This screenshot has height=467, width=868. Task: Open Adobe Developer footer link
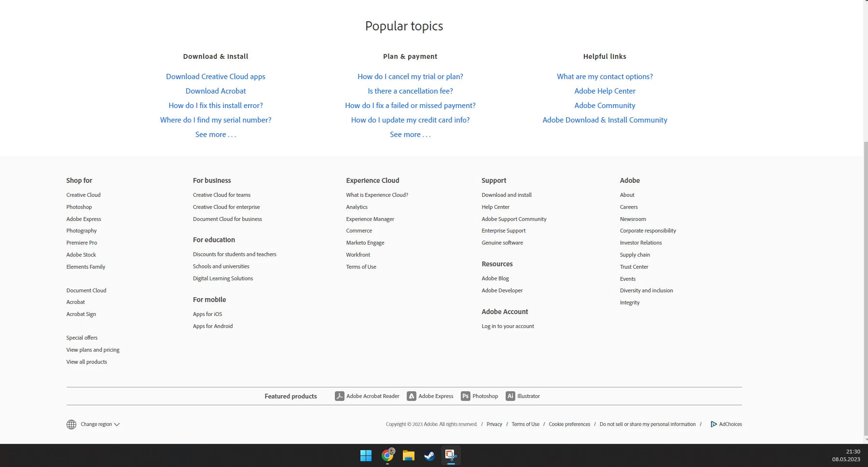(502, 290)
